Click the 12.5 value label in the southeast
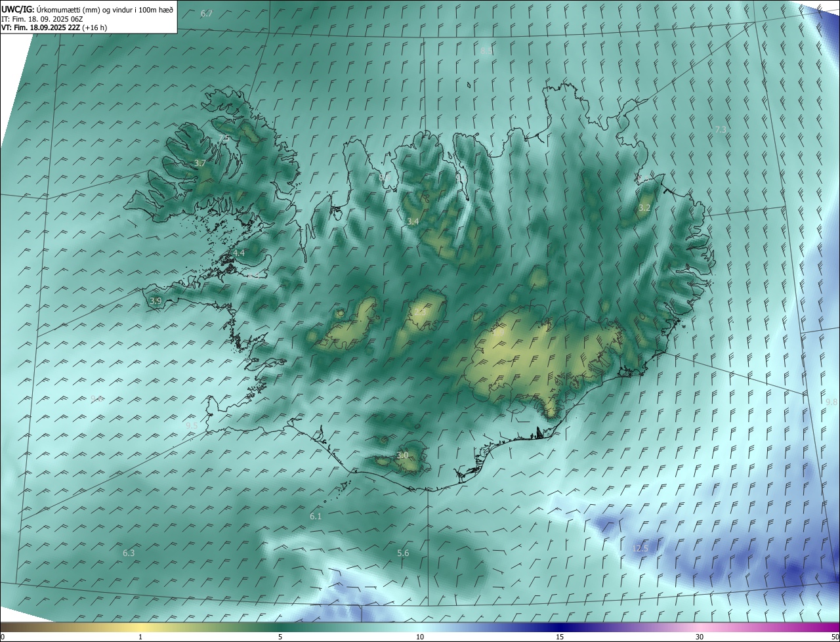Image resolution: width=840 pixels, height=642 pixels. click(640, 549)
